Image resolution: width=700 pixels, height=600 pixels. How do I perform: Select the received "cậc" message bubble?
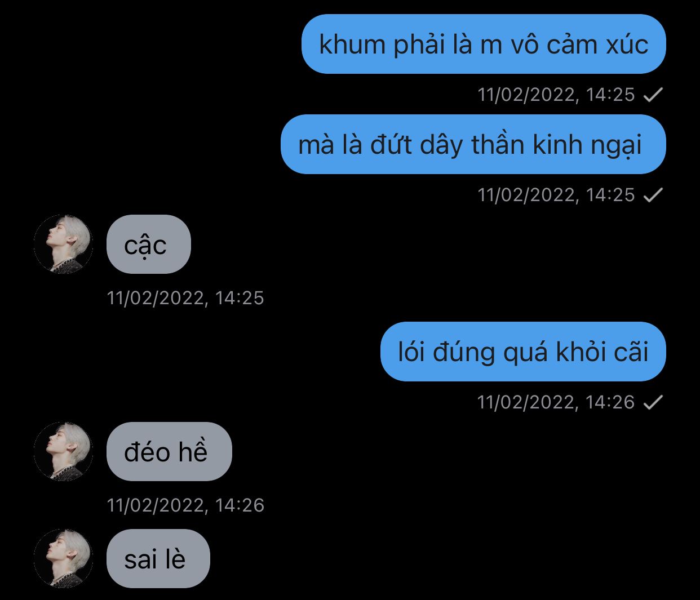[149, 244]
